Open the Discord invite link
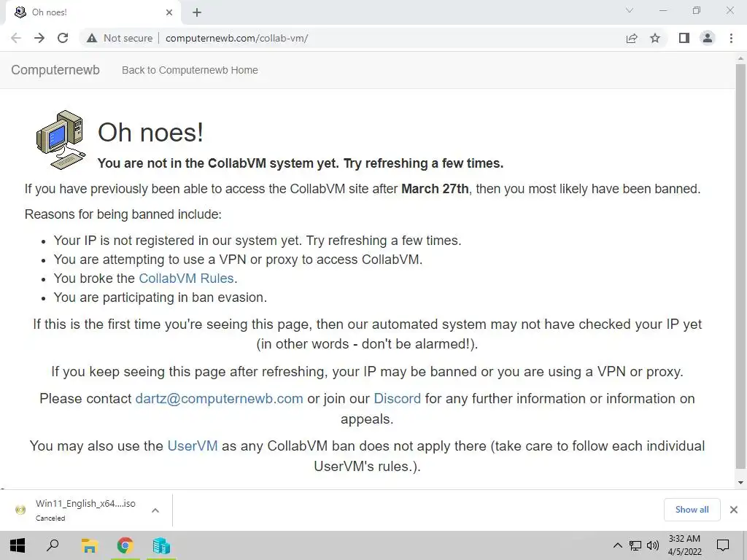Image resolution: width=747 pixels, height=560 pixels. pyautogui.click(x=398, y=399)
